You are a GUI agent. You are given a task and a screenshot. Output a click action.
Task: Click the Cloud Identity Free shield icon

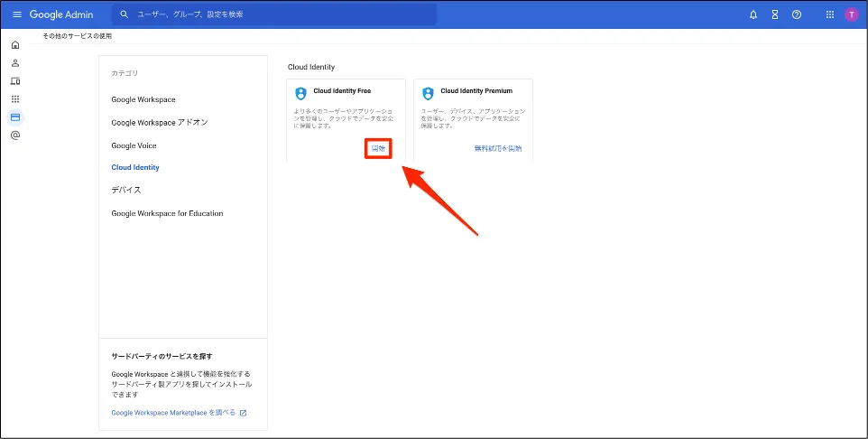(300, 93)
